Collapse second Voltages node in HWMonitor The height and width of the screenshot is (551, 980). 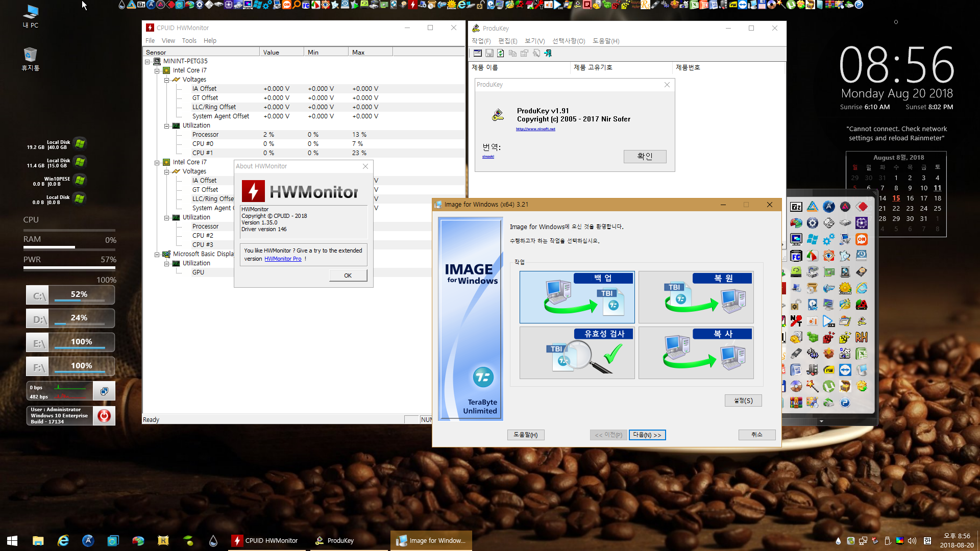(x=166, y=172)
